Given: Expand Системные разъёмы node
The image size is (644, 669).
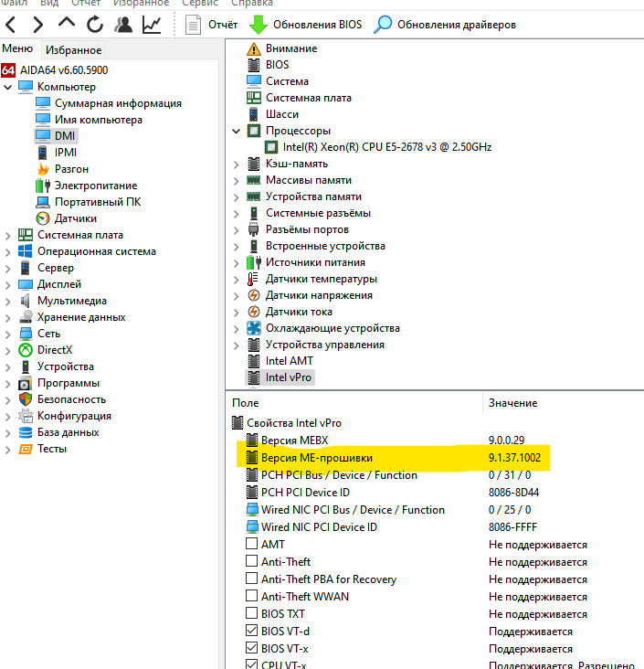Looking at the screenshot, I should [236, 213].
